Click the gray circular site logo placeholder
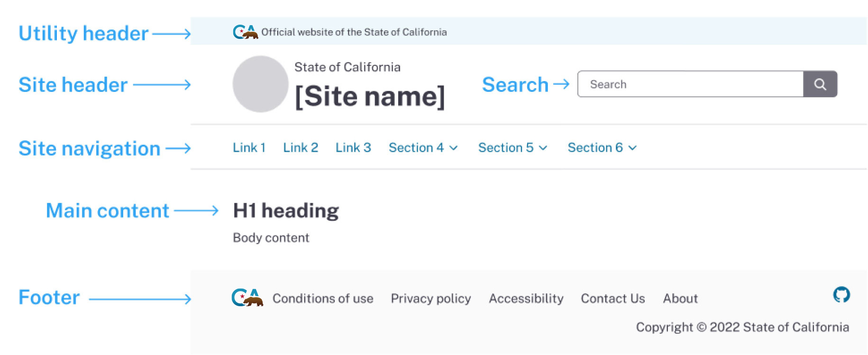This screenshot has height=355, width=868. coord(260,84)
